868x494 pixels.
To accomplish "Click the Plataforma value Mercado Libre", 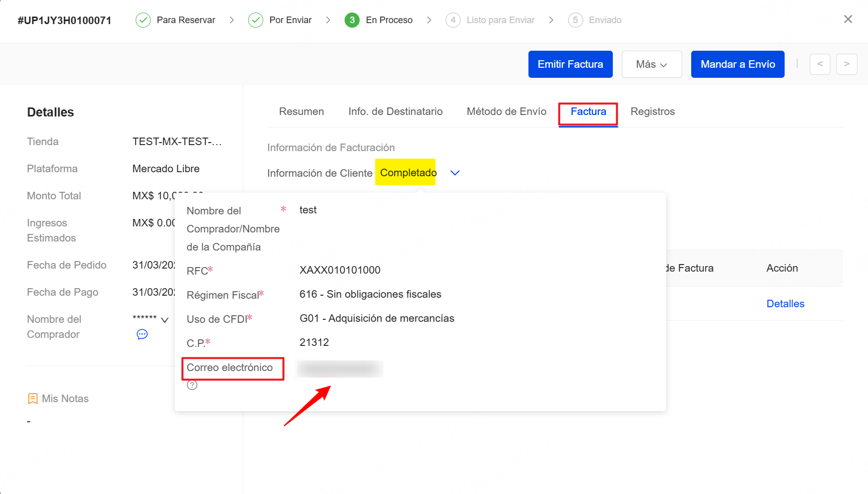I will tap(166, 169).
